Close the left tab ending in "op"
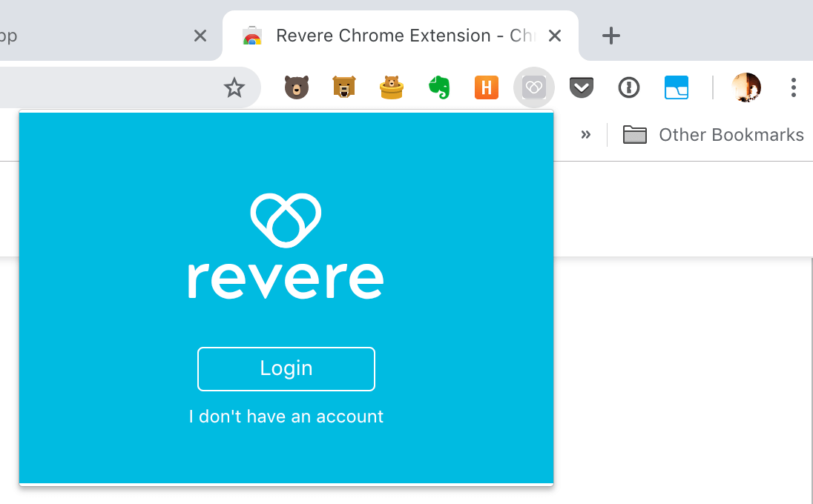Image resolution: width=813 pixels, height=504 pixels. pyautogui.click(x=200, y=36)
